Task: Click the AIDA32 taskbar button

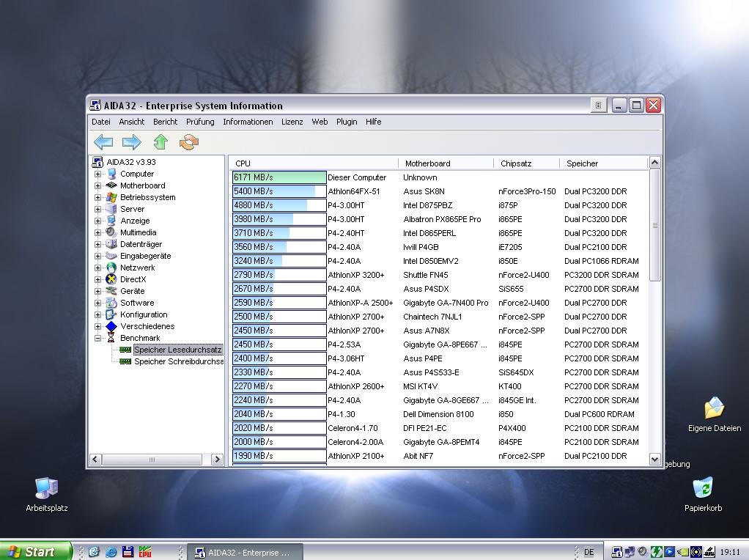Action: tap(243, 553)
